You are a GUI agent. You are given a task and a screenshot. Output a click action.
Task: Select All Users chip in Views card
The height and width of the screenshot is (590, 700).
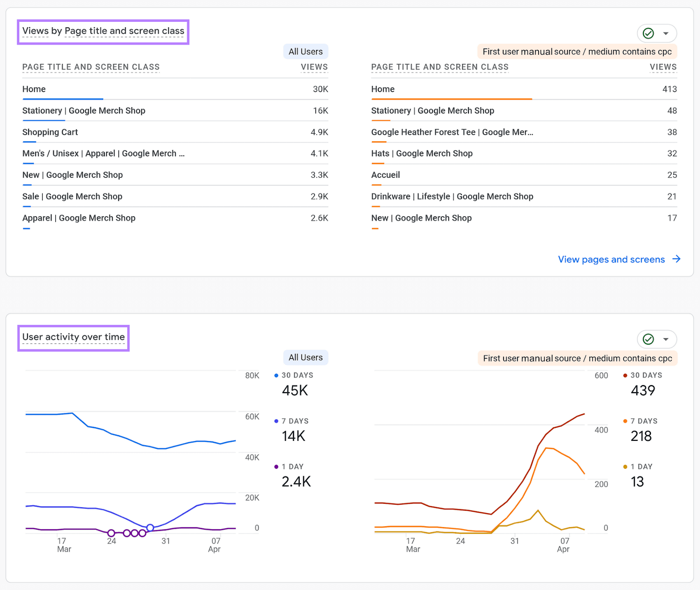coord(305,52)
